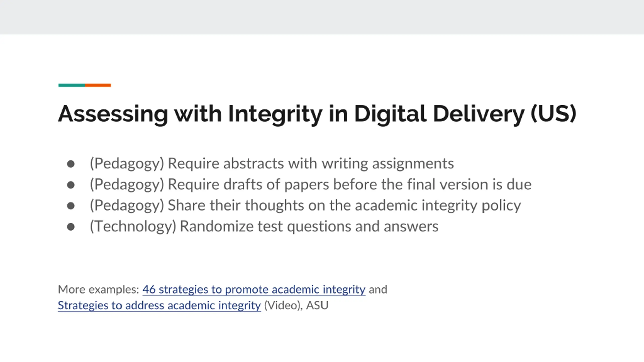This screenshot has width=644, height=362.
Task: Click the word "and" after the first link
Action: (378, 289)
